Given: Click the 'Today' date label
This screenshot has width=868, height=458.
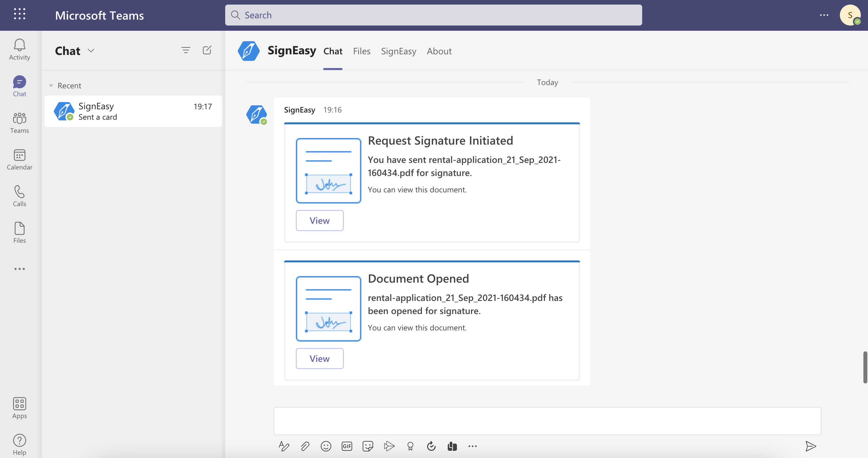Looking at the screenshot, I should pyautogui.click(x=547, y=82).
